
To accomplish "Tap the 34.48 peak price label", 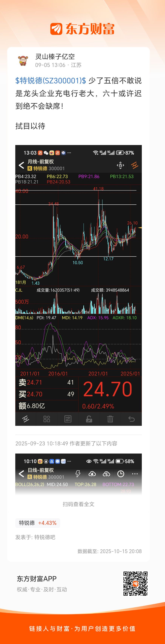I will [x=54, y=204].
